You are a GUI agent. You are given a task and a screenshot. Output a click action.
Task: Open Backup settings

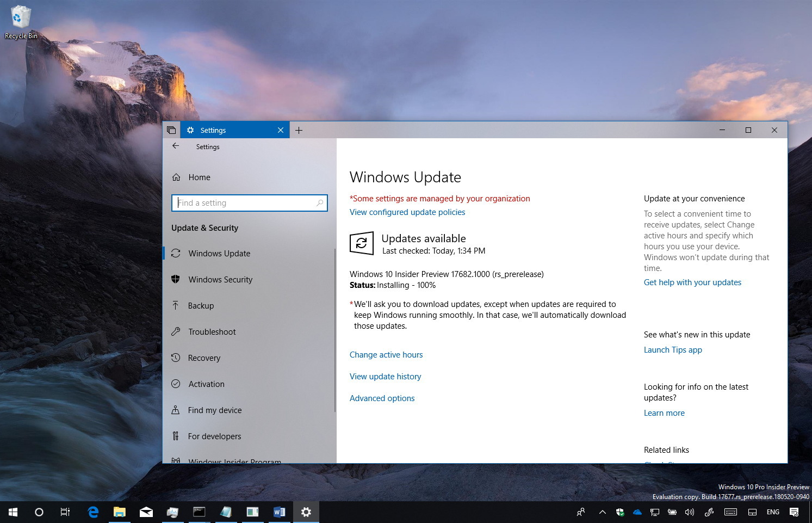tap(249, 306)
